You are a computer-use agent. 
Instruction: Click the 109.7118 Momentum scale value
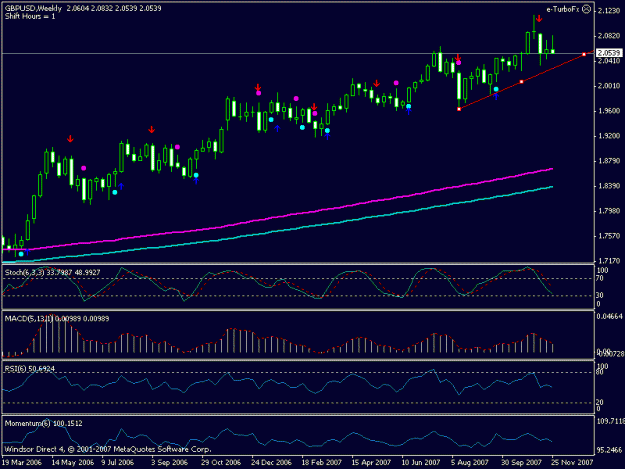coord(610,421)
